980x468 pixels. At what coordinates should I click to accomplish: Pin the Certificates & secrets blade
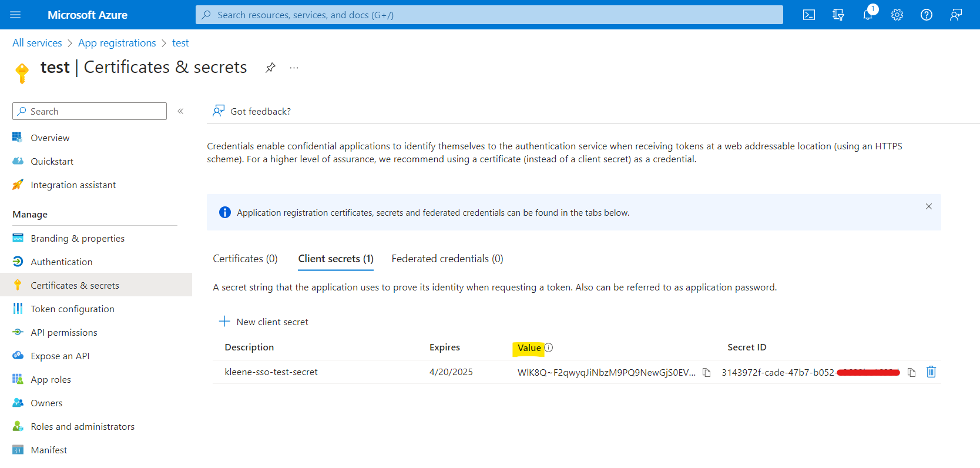270,68
